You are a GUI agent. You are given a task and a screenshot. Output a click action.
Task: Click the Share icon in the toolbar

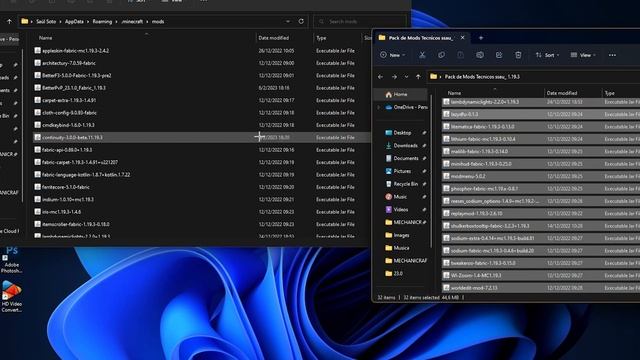point(499,55)
